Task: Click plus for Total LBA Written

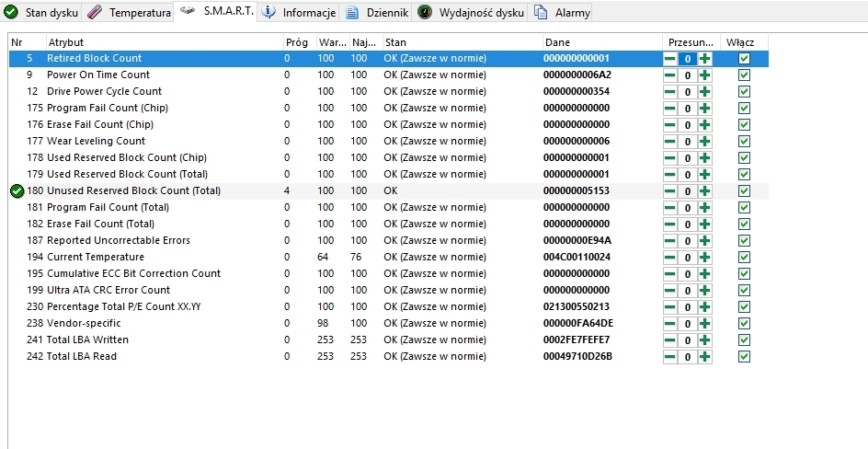Action: pyautogui.click(x=704, y=340)
